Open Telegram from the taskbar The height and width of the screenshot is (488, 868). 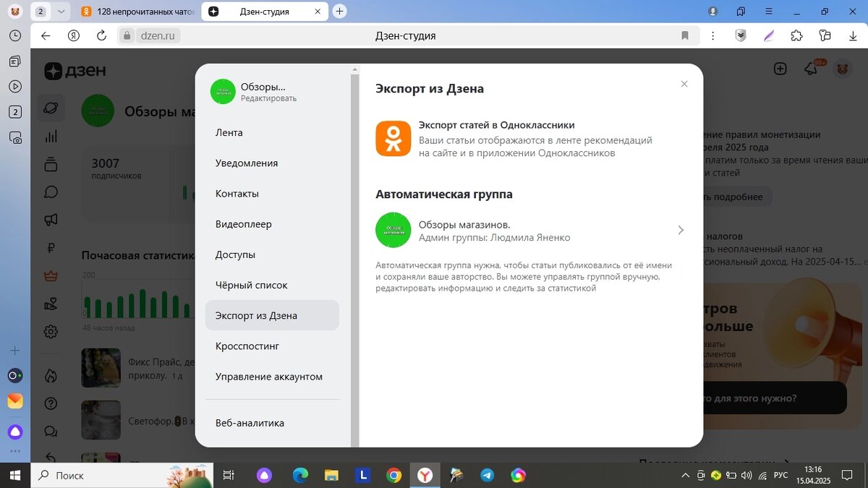coord(487,475)
